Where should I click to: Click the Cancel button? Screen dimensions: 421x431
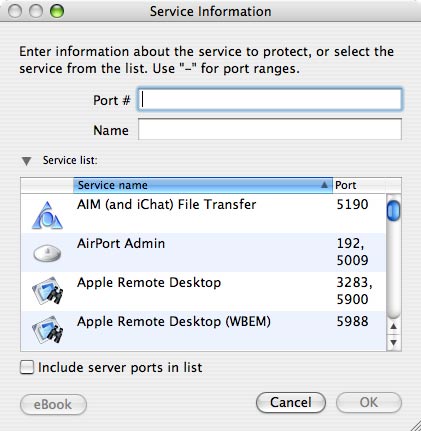click(x=291, y=402)
